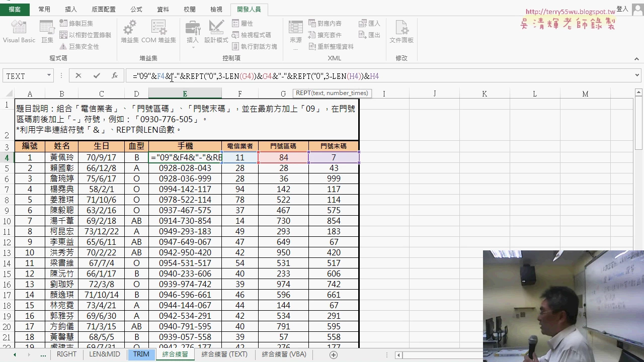Click cell with value 0928-028-043
This screenshot has height=362, width=644.
tap(185, 168)
